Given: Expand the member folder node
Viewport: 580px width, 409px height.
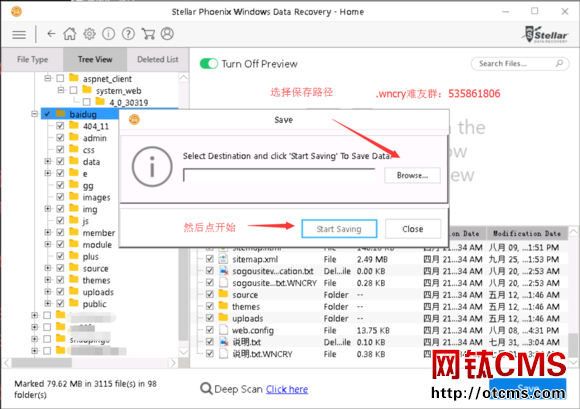Looking at the screenshot, I should tap(48, 232).
